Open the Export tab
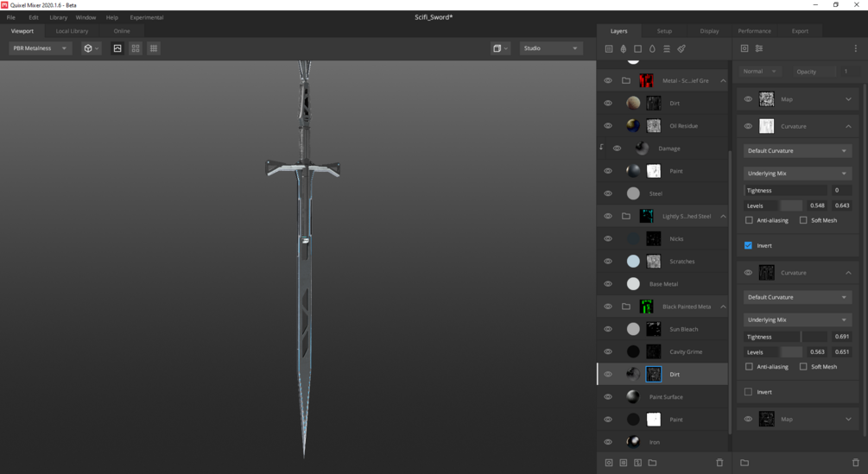 800,31
